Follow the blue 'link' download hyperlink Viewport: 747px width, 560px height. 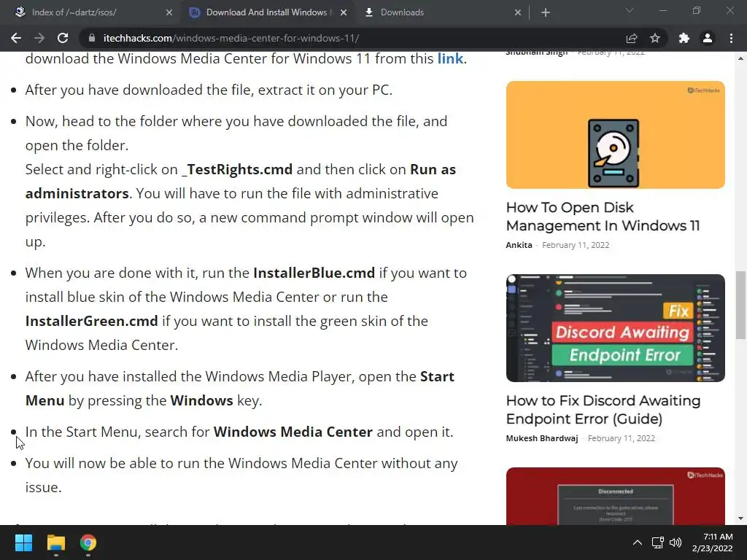pos(450,58)
